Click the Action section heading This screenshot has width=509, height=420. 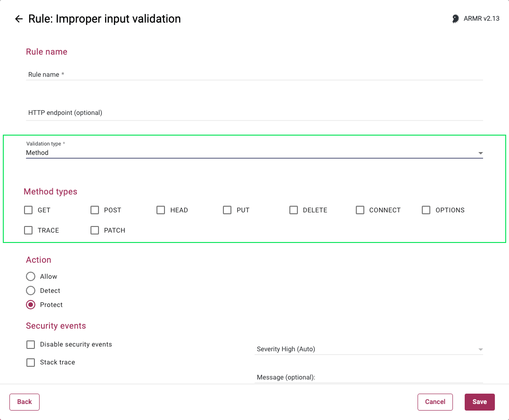39,260
